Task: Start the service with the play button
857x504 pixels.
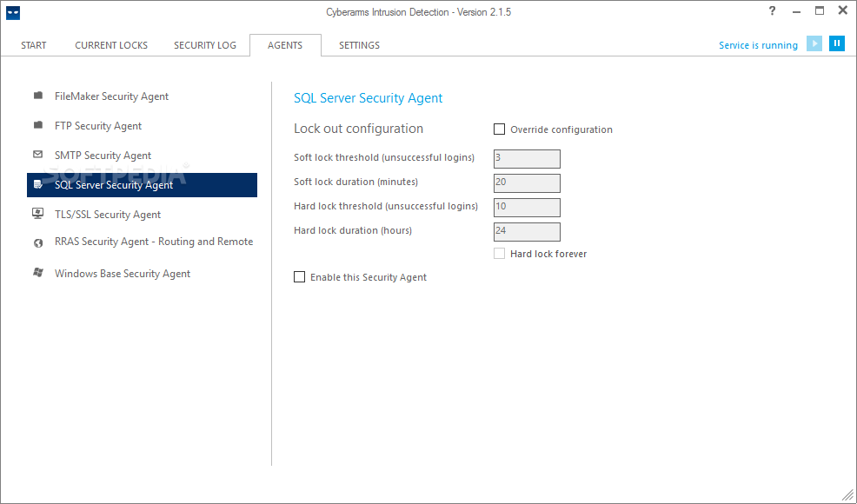Action: click(x=814, y=43)
